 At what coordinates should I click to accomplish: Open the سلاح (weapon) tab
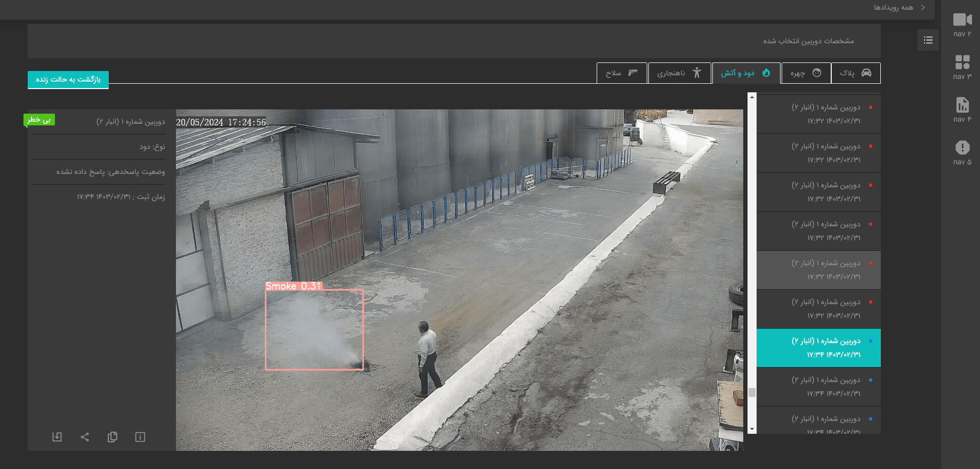point(622,73)
